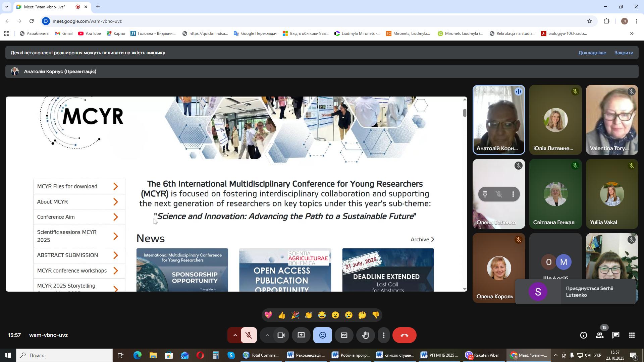The height and width of the screenshot is (362, 644).
Task: Dismiss banner with Закрити button
Action: pos(624,53)
